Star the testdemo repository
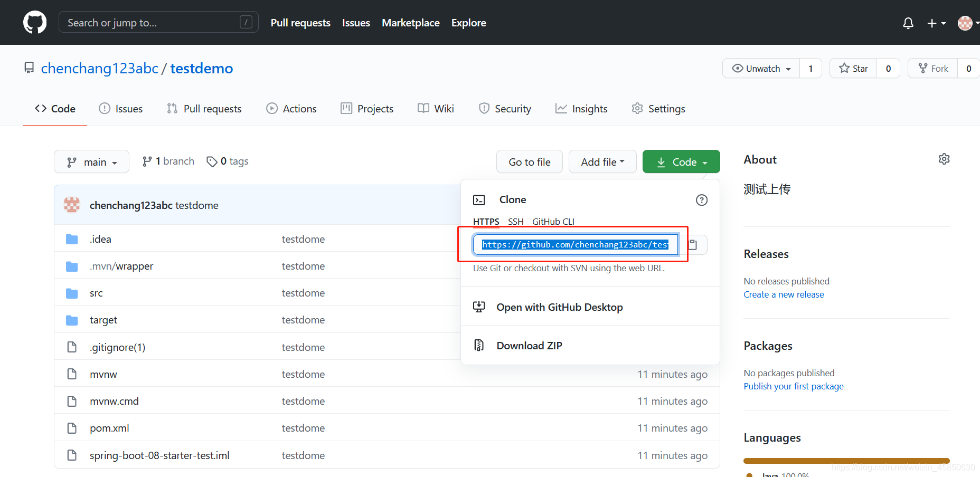 tap(853, 69)
